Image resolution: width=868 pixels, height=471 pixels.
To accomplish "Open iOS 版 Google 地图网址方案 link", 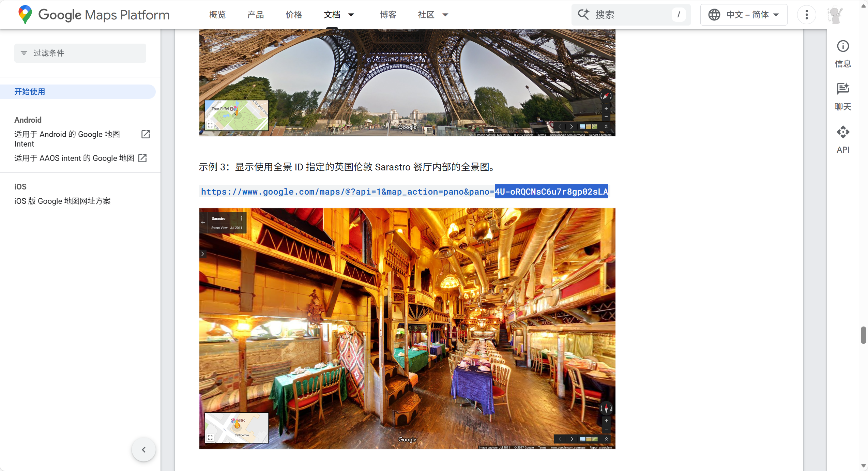I will [x=62, y=201].
